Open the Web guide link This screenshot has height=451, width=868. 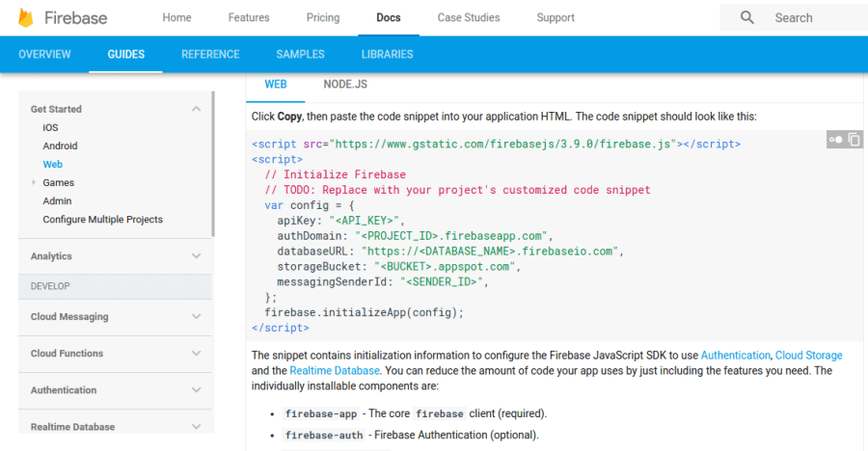(53, 165)
